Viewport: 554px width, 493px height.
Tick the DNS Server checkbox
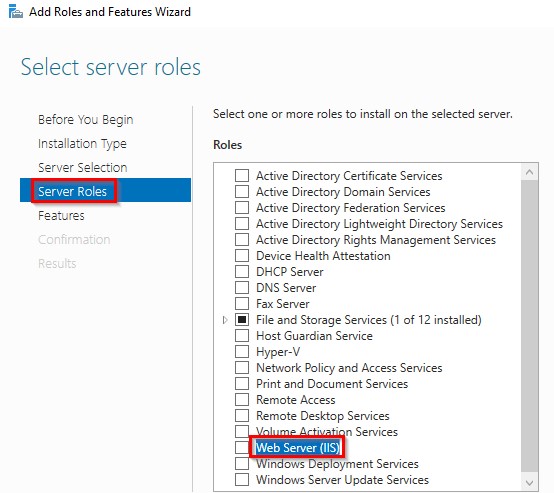pos(242,287)
